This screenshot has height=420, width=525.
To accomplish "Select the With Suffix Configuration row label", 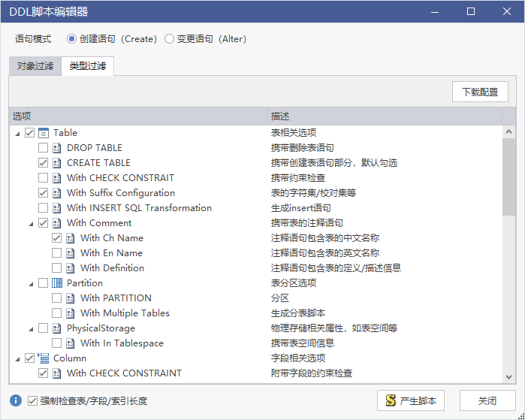I will [x=121, y=193].
